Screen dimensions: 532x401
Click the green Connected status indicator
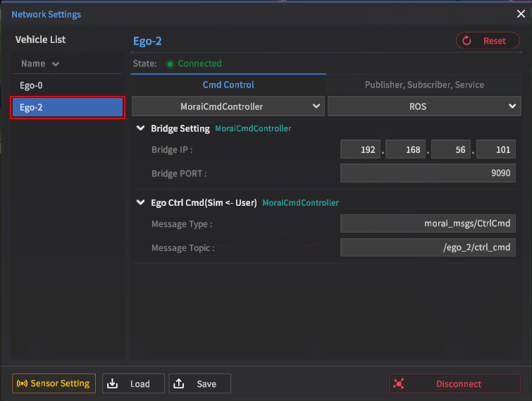170,63
